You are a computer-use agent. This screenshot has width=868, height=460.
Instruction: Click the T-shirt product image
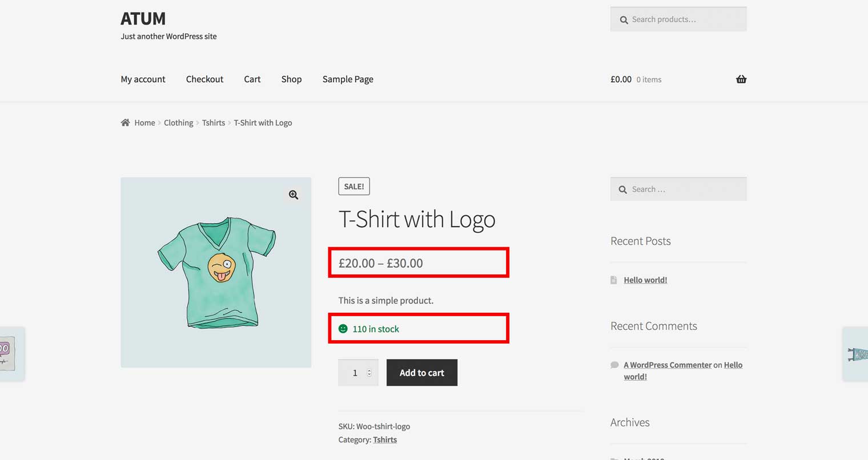(216, 273)
